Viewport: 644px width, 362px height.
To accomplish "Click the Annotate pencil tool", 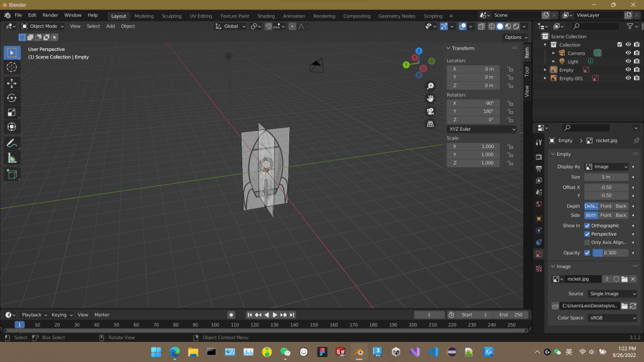I will [12, 143].
